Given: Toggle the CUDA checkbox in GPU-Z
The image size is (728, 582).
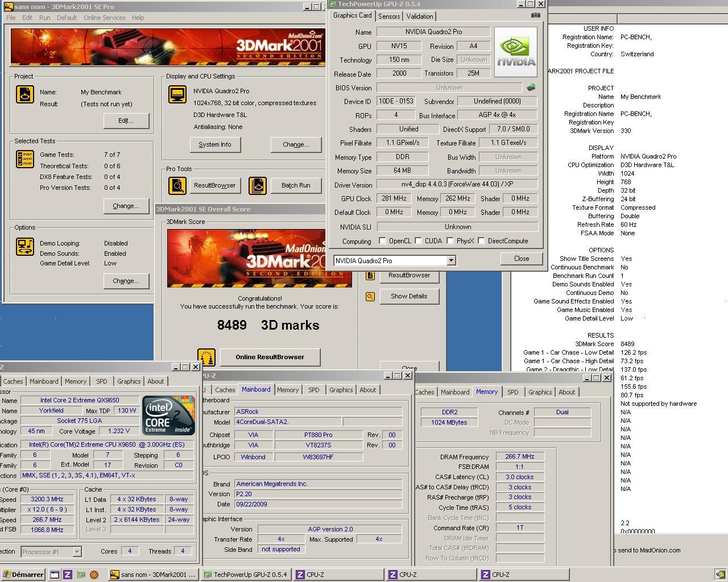Looking at the screenshot, I should click(419, 241).
